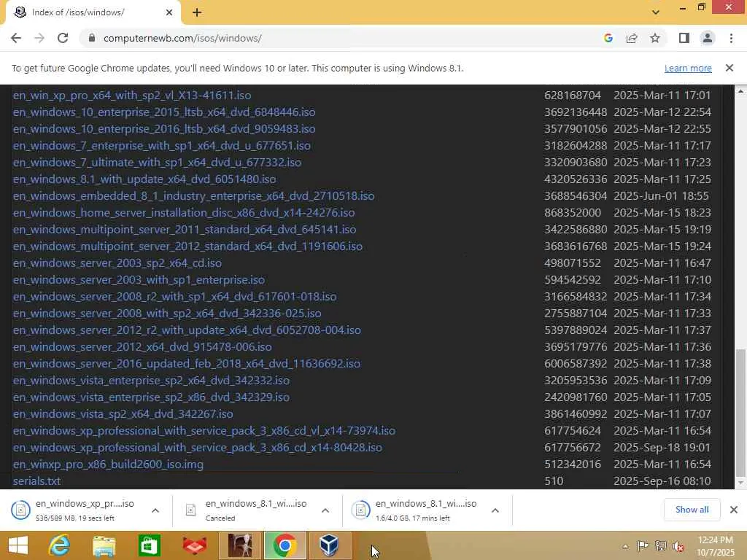Switch to the picture app on taskbar
Image resolution: width=747 pixels, height=560 pixels.
tap(240, 545)
